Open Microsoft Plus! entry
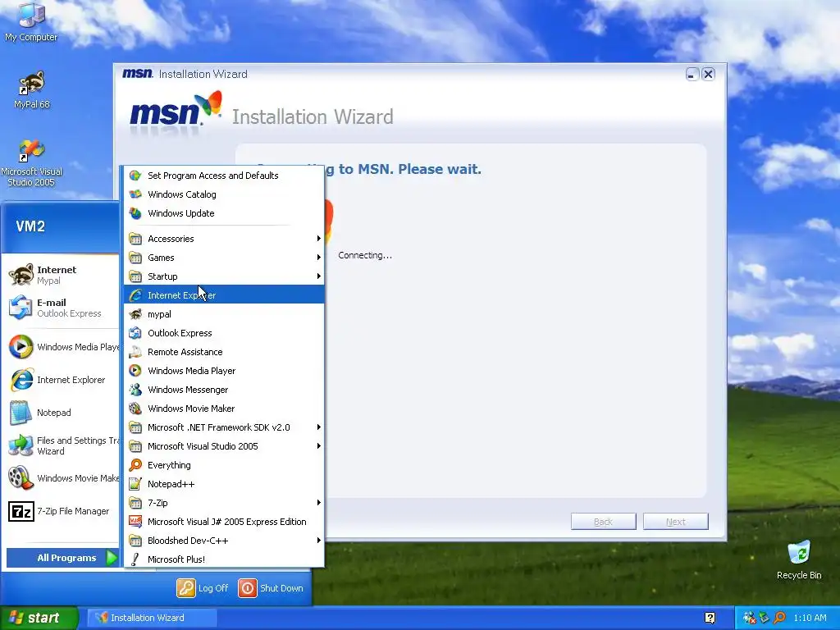This screenshot has width=840, height=630. [224, 559]
